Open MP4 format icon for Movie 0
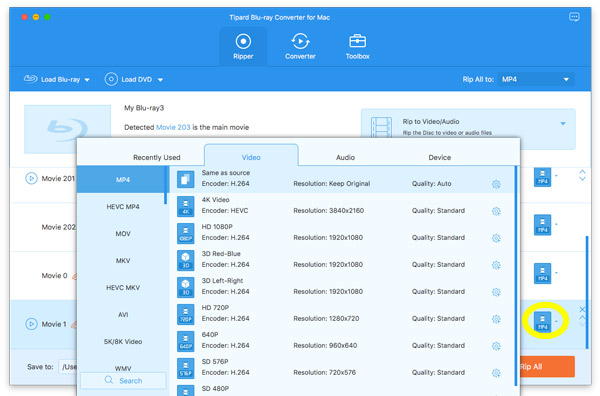Viewport: 600px width, 396px height. point(542,274)
